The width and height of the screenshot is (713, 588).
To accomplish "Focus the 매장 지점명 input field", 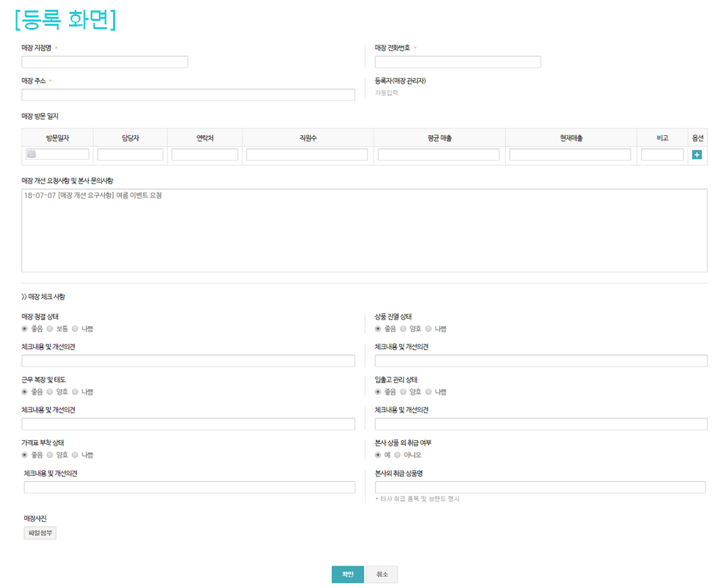I will coord(105,62).
